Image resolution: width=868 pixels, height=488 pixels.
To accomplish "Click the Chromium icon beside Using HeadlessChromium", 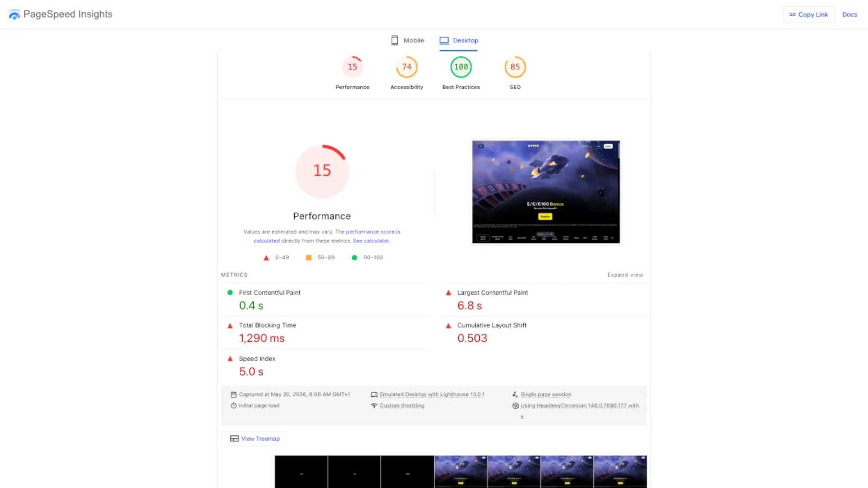I will click(x=515, y=406).
